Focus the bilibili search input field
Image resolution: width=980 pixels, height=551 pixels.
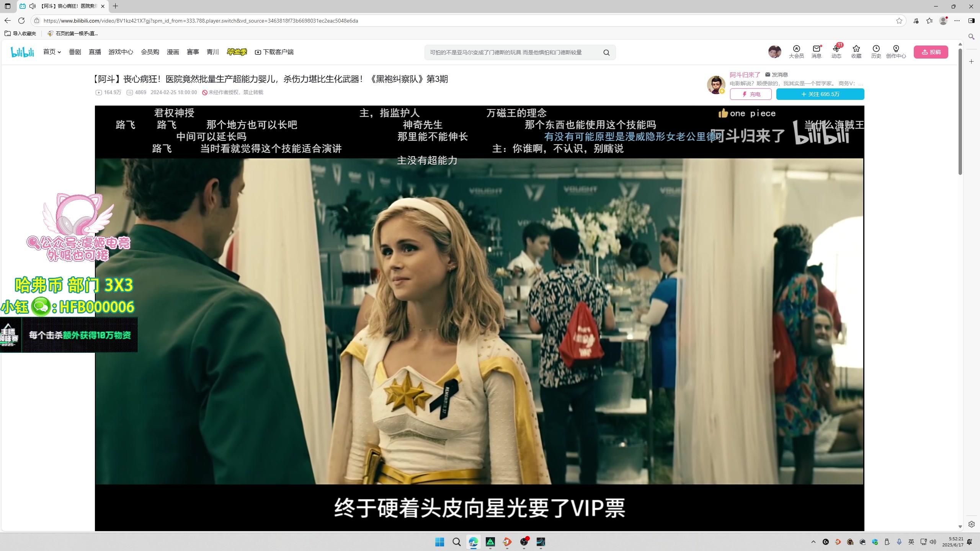[x=513, y=52]
